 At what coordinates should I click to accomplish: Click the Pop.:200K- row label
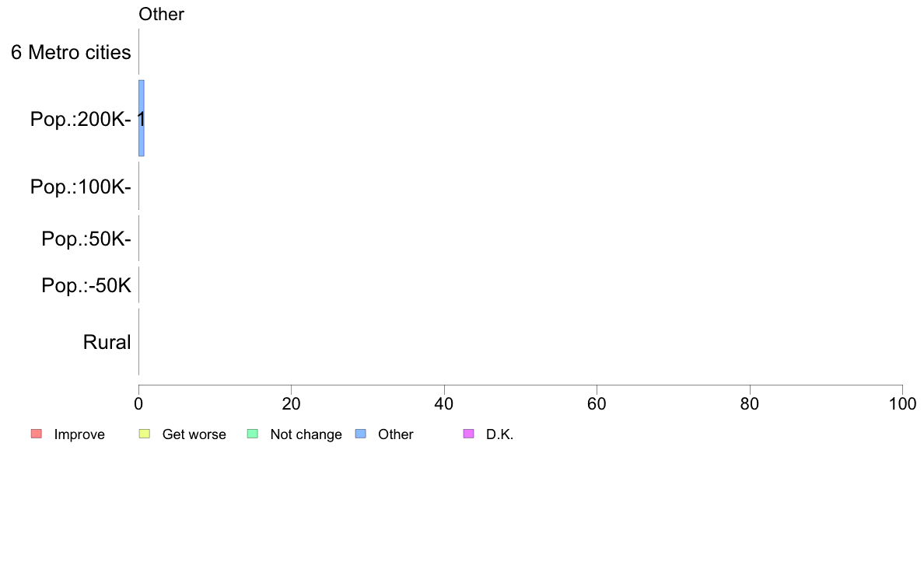[x=81, y=120]
